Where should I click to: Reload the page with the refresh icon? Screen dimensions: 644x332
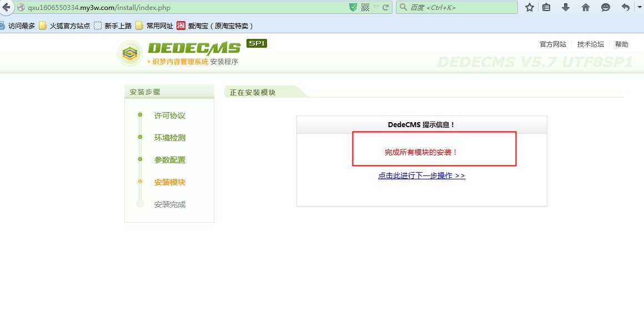(385, 7)
